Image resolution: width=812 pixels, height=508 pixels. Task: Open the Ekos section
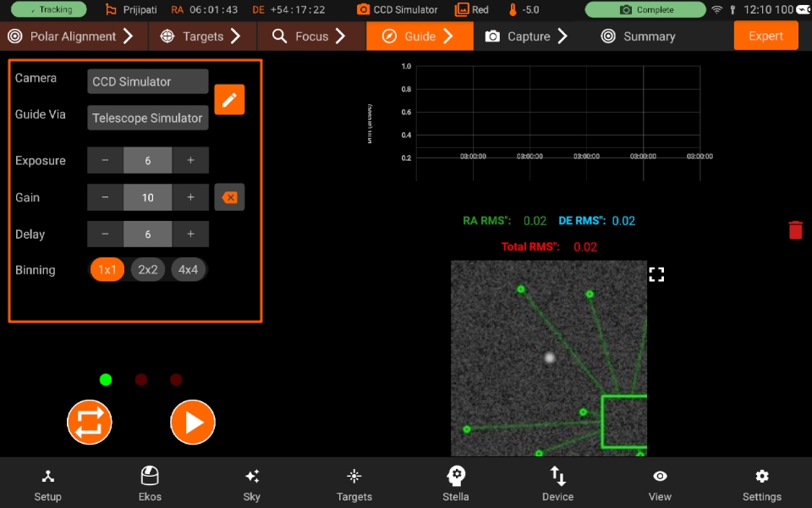pos(150,484)
